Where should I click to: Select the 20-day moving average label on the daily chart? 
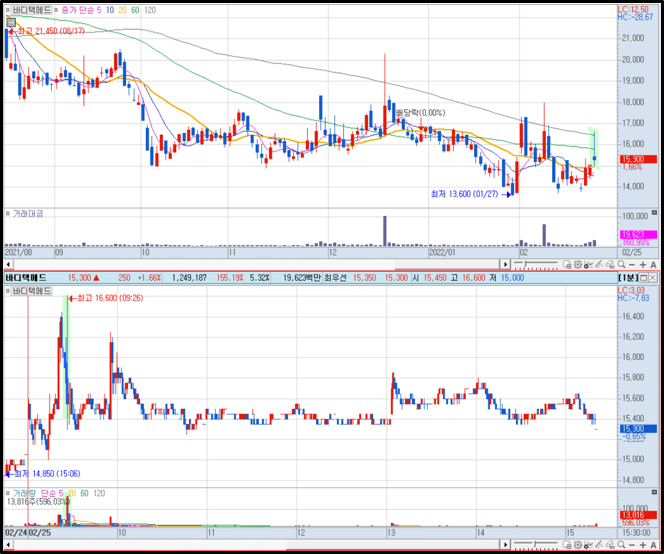coord(122,10)
